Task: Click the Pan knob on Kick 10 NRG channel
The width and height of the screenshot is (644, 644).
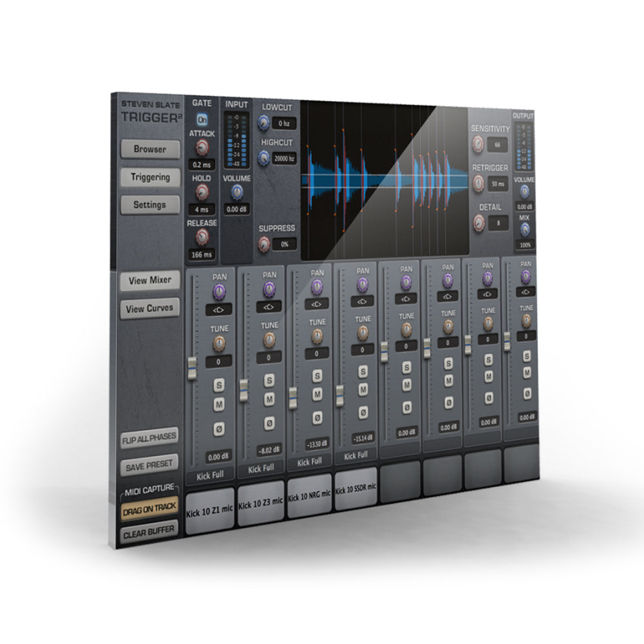Action: (317, 287)
